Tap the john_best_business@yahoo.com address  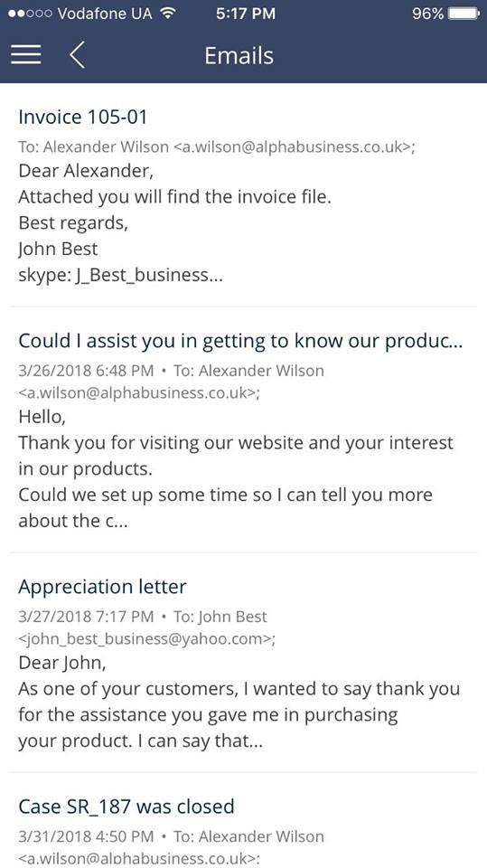tap(146, 639)
